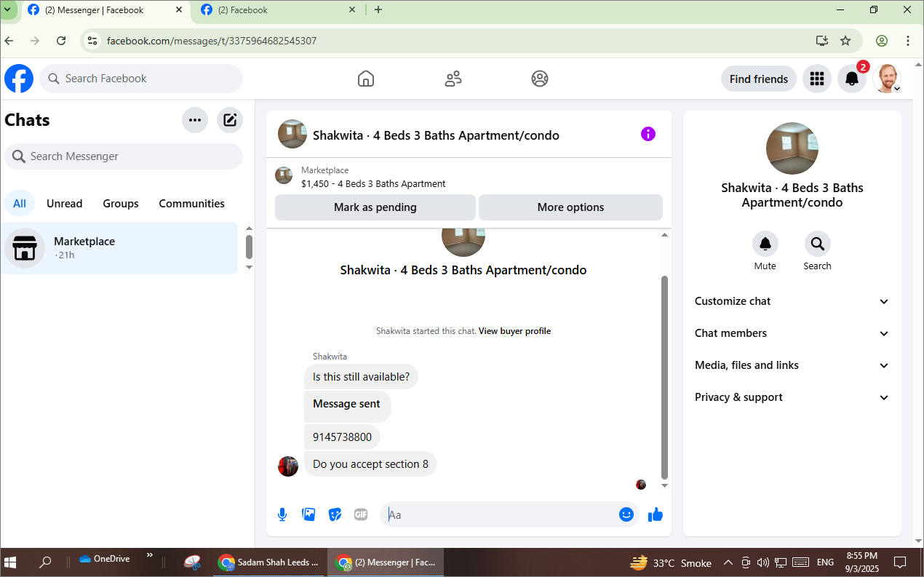
Task: Click listing thumbnail in conversation header
Action: pos(292,134)
